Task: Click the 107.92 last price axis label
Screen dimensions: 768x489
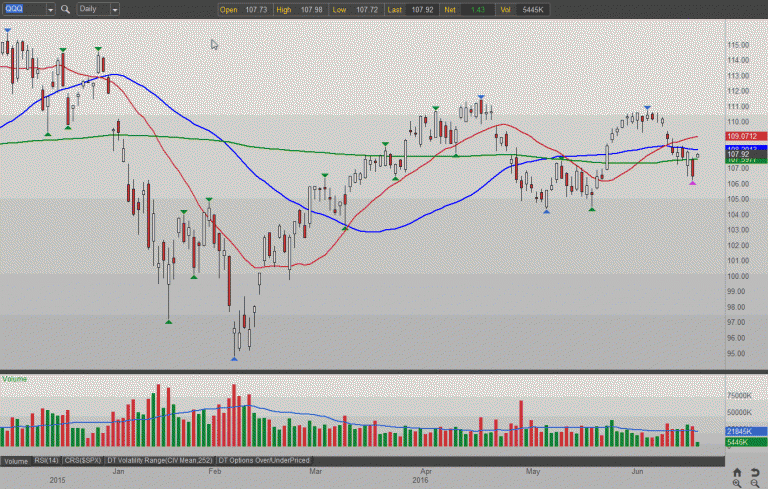Action: point(746,154)
